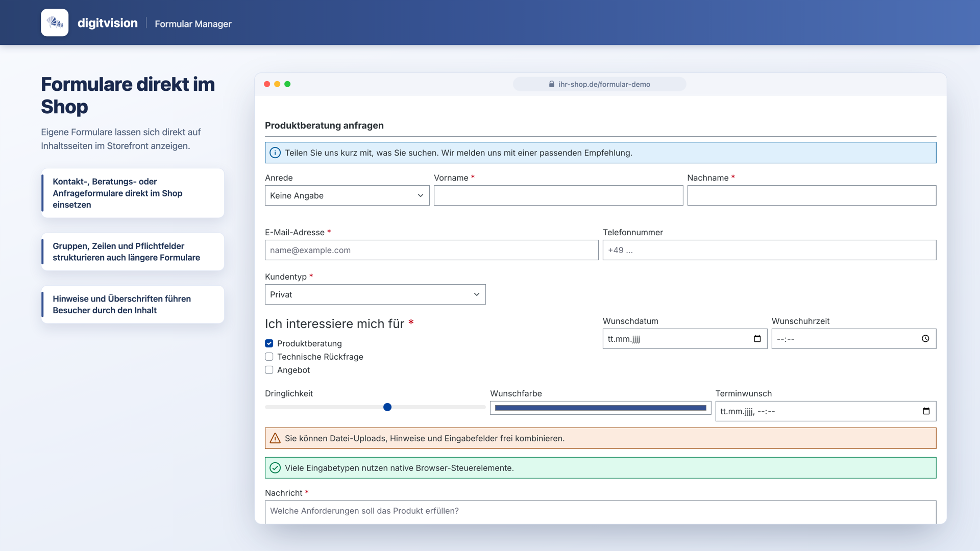Click the red window dot
Screen dimensions: 980x551
[x=267, y=84]
